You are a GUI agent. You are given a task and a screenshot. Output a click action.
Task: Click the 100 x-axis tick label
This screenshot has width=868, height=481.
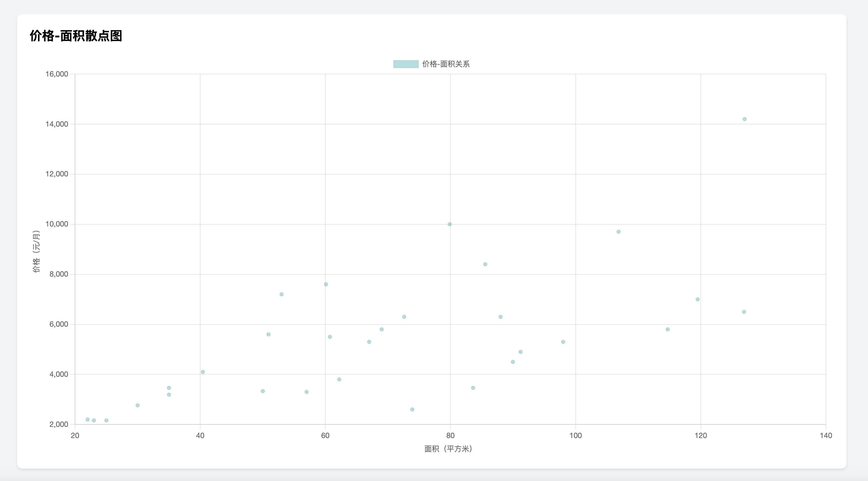tap(576, 436)
